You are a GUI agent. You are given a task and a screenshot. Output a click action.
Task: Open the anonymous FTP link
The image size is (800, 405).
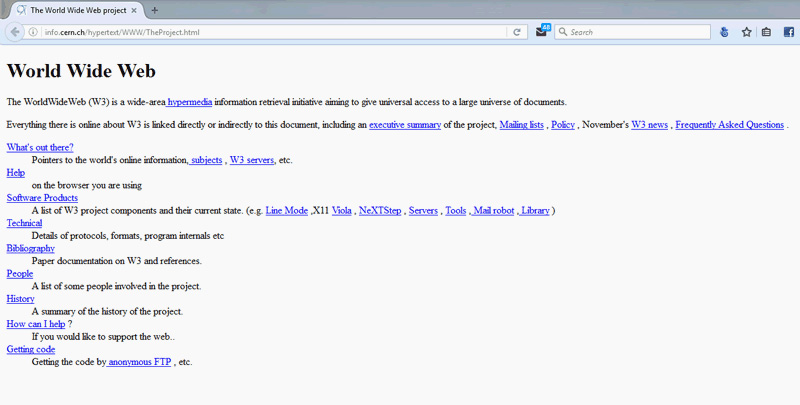[140, 362]
